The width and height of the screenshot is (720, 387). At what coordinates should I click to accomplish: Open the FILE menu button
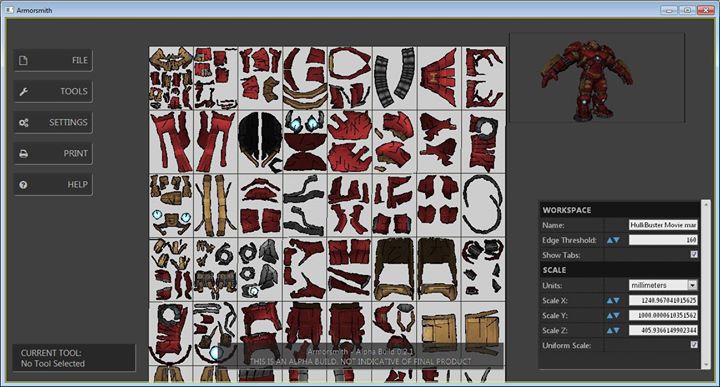point(53,61)
